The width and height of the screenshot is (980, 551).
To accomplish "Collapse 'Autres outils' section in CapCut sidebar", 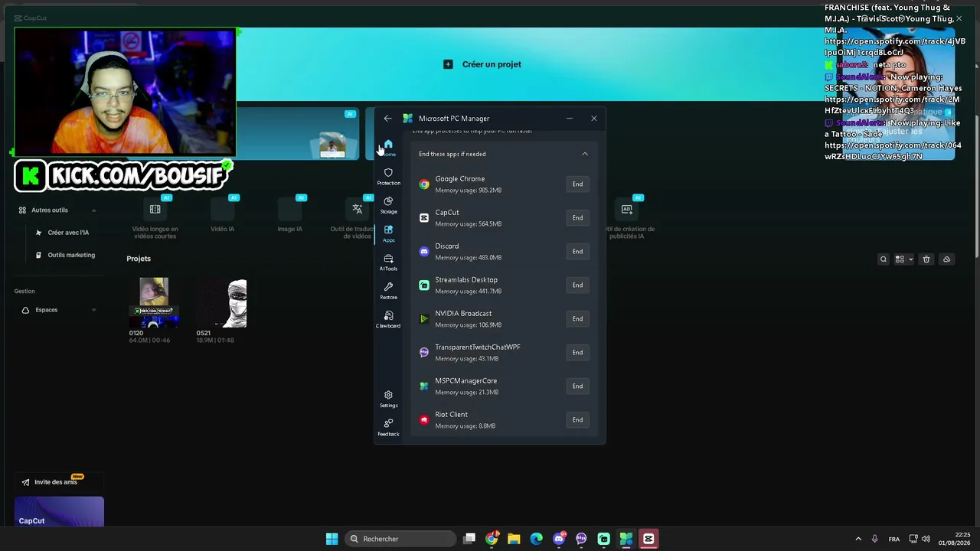I will 93,210.
